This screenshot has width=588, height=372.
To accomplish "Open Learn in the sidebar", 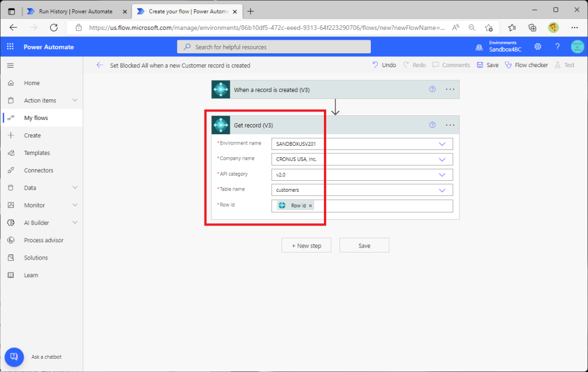I will (41, 275).
